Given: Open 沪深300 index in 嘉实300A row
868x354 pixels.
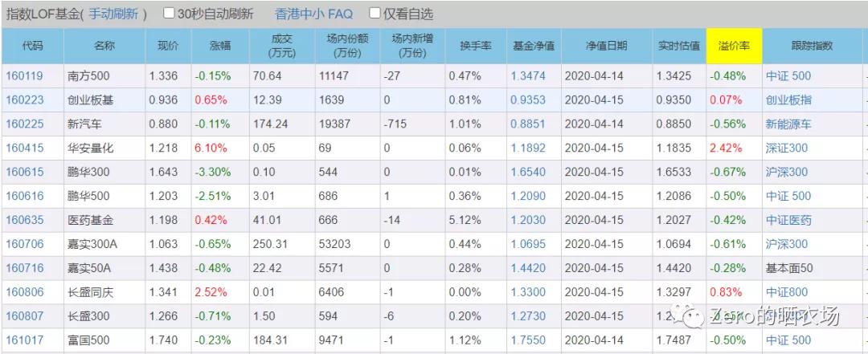Looking at the screenshot, I should (787, 244).
